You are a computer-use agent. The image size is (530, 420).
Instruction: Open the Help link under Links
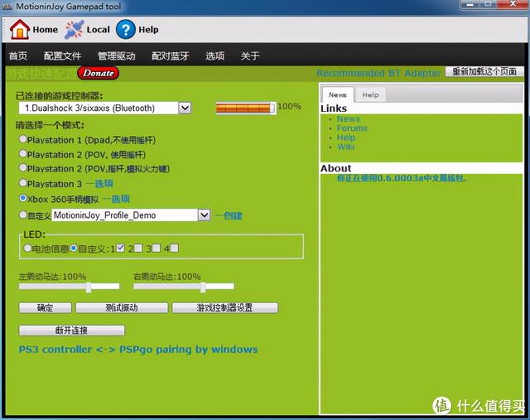point(346,138)
